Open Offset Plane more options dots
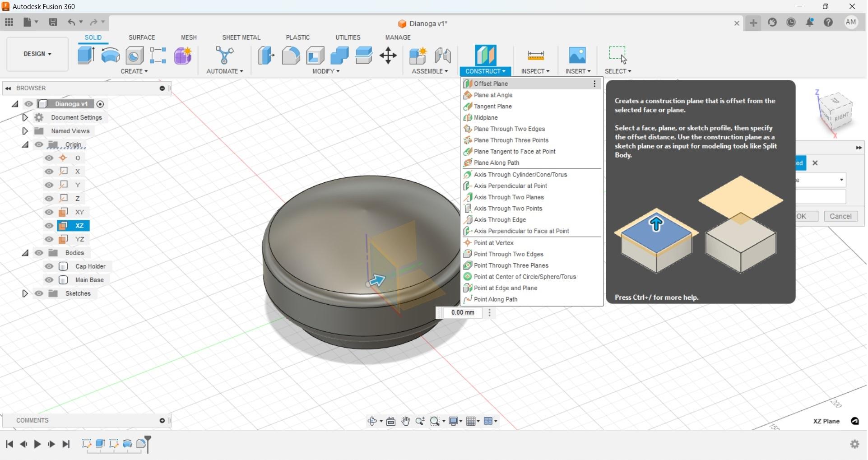Image resolution: width=868 pixels, height=460 pixels. pyautogui.click(x=594, y=84)
